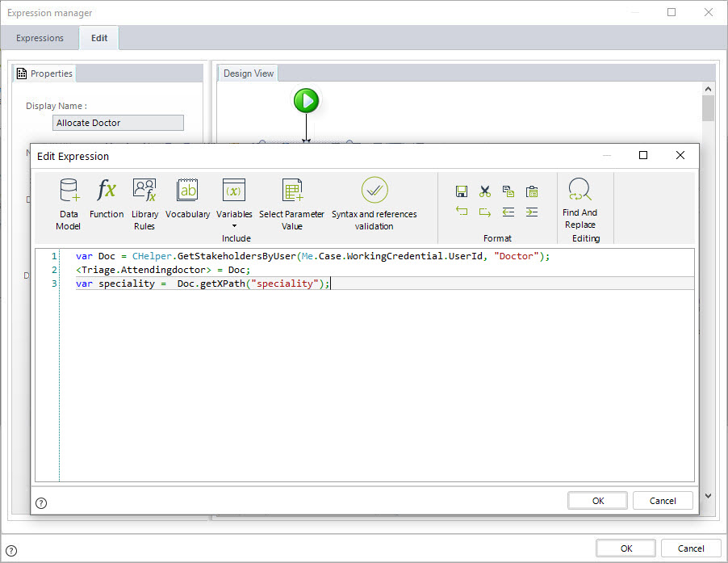Open the Vocabulary tool
Screen dimensions: 728x563
pos(187,199)
